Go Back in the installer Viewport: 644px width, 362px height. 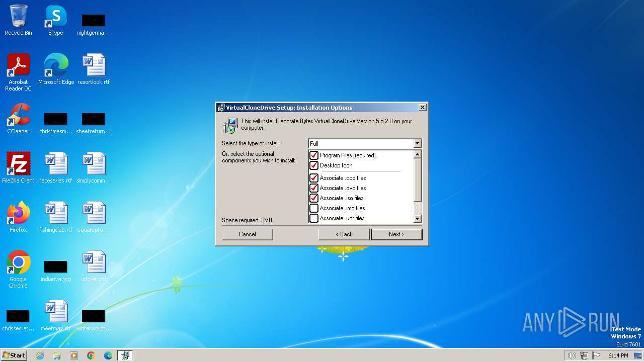pyautogui.click(x=344, y=234)
